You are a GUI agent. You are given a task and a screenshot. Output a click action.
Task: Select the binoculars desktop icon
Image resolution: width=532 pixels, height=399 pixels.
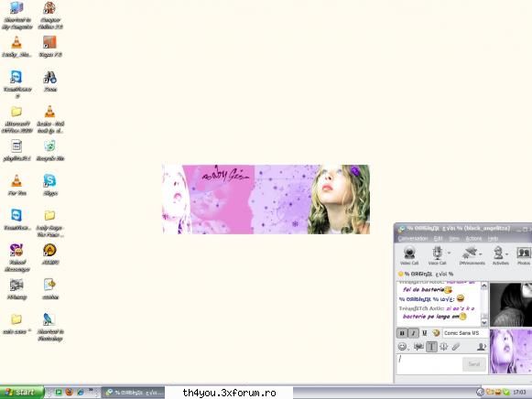[x=49, y=81]
